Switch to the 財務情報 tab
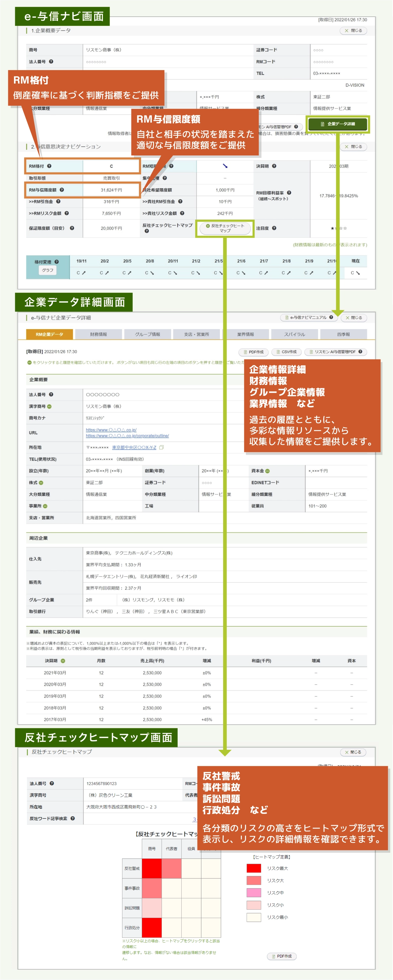 point(98,334)
